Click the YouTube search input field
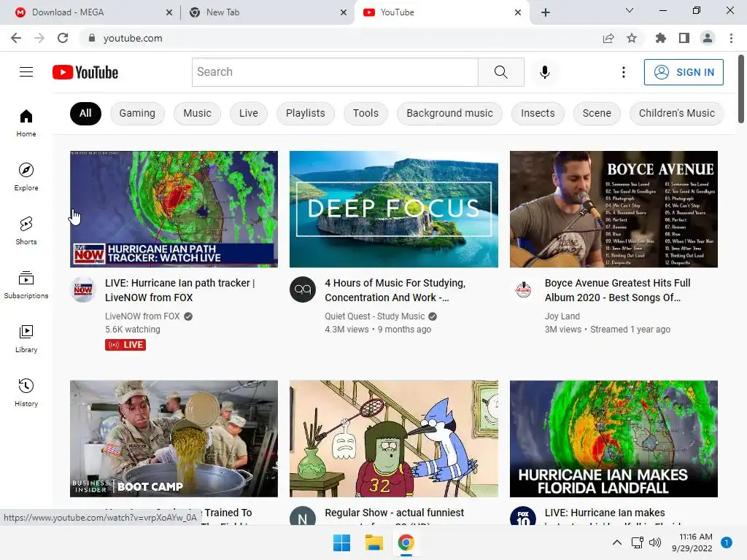Viewport: 747px width, 560px height. point(335,72)
